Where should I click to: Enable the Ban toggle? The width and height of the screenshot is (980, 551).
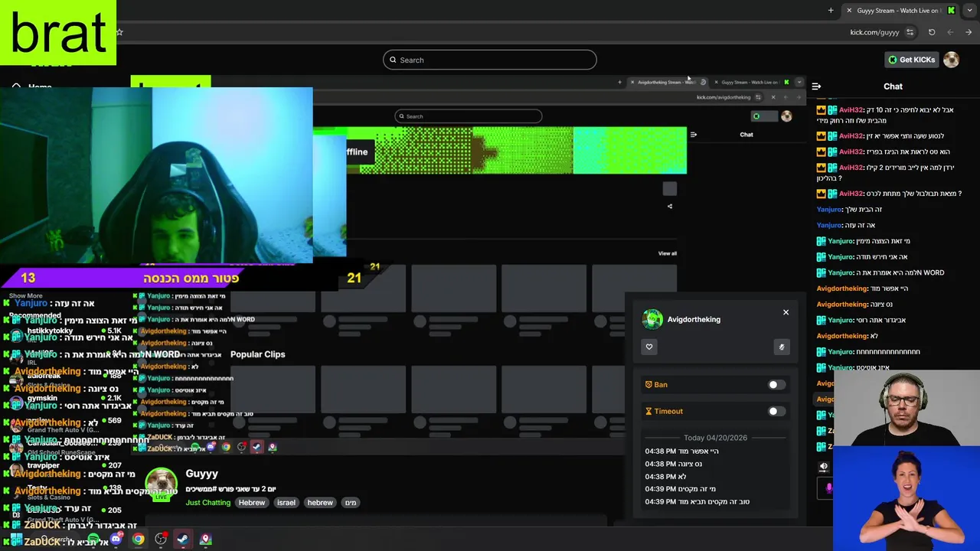(776, 385)
